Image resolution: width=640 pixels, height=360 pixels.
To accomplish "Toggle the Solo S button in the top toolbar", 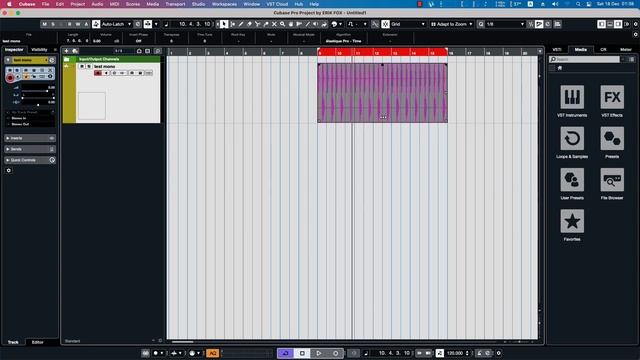I will tap(53, 24).
